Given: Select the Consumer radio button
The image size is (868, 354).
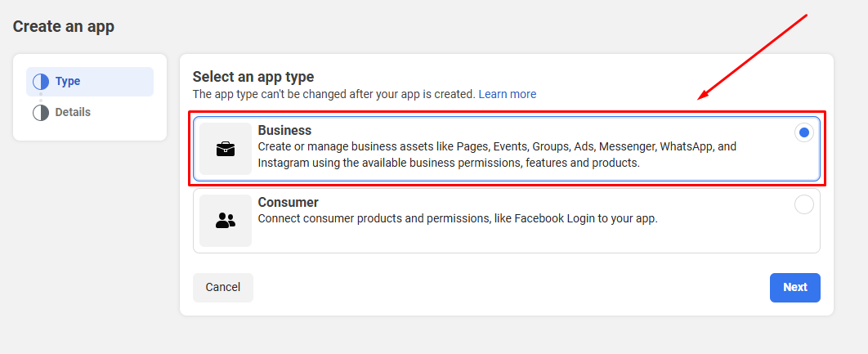Looking at the screenshot, I should click(804, 204).
